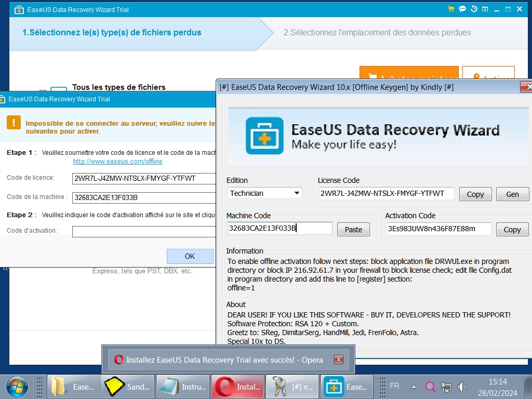The image size is (532, 399).
Task: Click OK in the activation dialog
Action: tap(190, 256)
